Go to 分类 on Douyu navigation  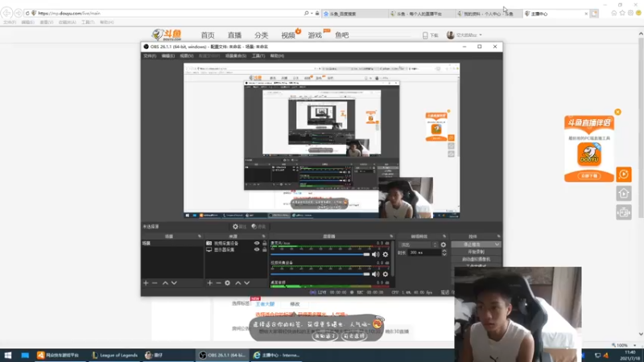click(261, 35)
